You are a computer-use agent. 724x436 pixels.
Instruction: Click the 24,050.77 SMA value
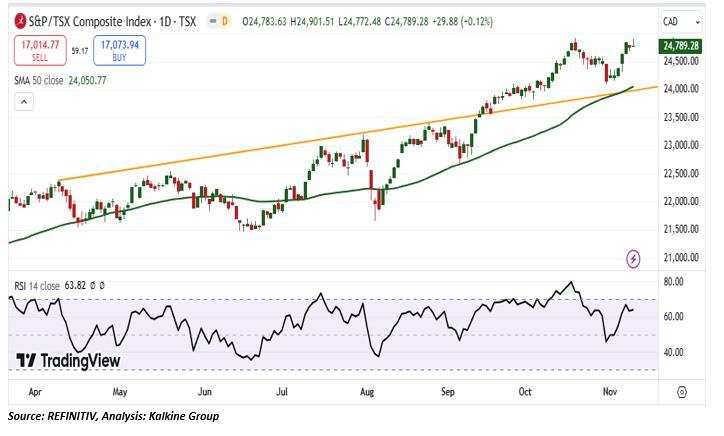tap(87, 80)
